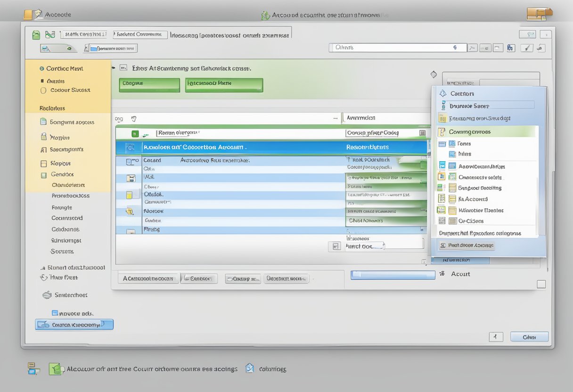Click the diamond icon beside Contiors popup entry

pyautogui.click(x=442, y=93)
